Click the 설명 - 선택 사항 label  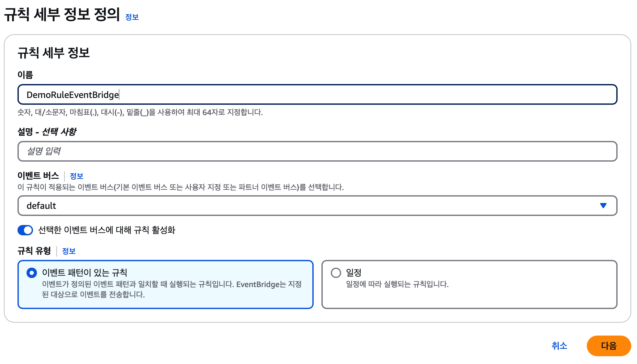(x=47, y=132)
